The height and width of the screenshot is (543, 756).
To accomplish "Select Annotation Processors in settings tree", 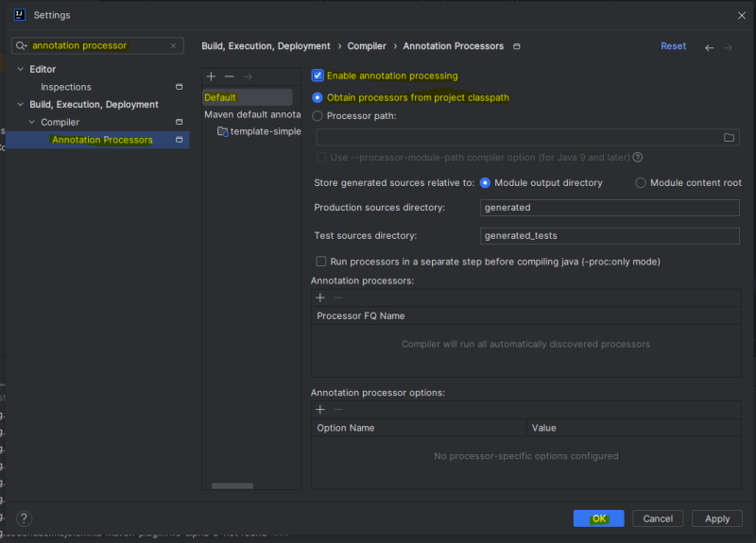I will 98,140.
